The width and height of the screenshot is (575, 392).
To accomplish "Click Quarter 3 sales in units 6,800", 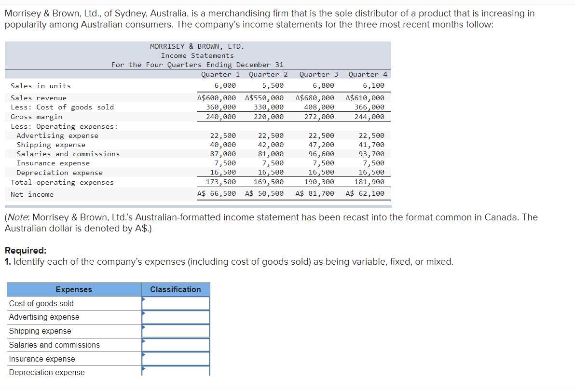I will click(x=323, y=85).
